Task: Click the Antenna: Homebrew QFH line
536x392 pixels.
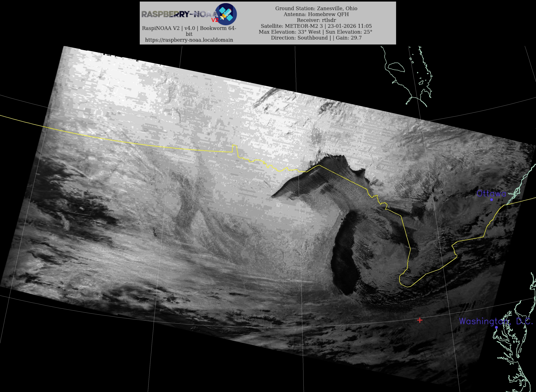Action: click(316, 14)
